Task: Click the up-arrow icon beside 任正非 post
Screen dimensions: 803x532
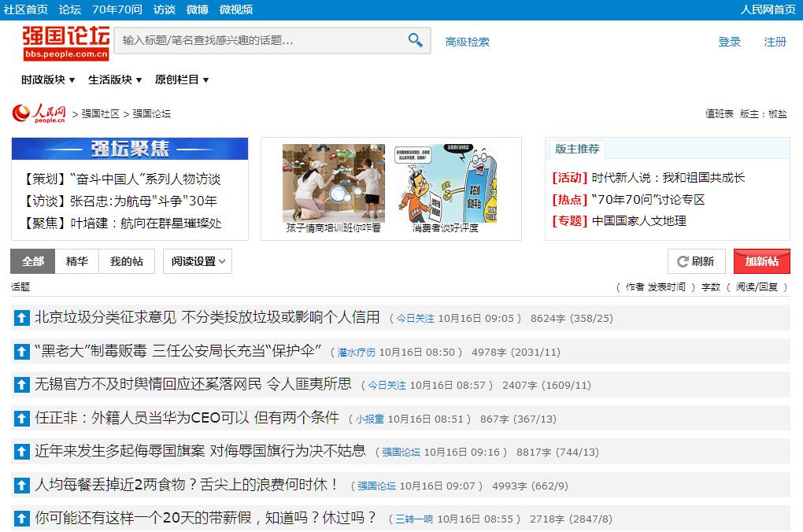Action: coord(21,419)
